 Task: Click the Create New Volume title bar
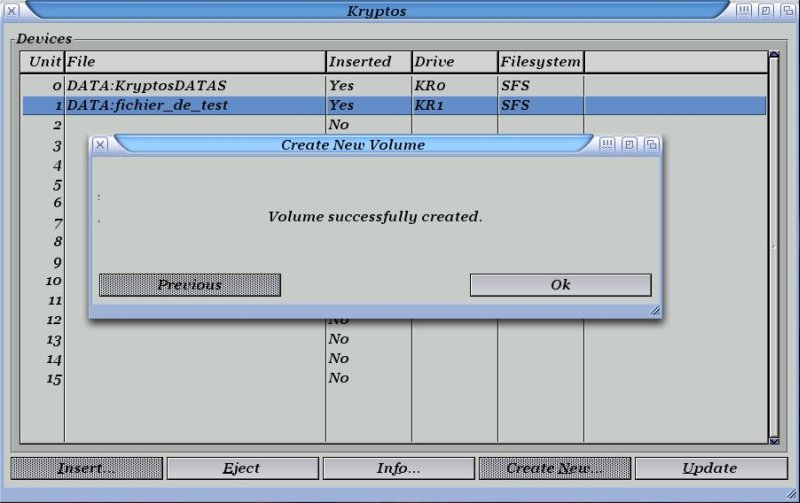pyautogui.click(x=353, y=145)
